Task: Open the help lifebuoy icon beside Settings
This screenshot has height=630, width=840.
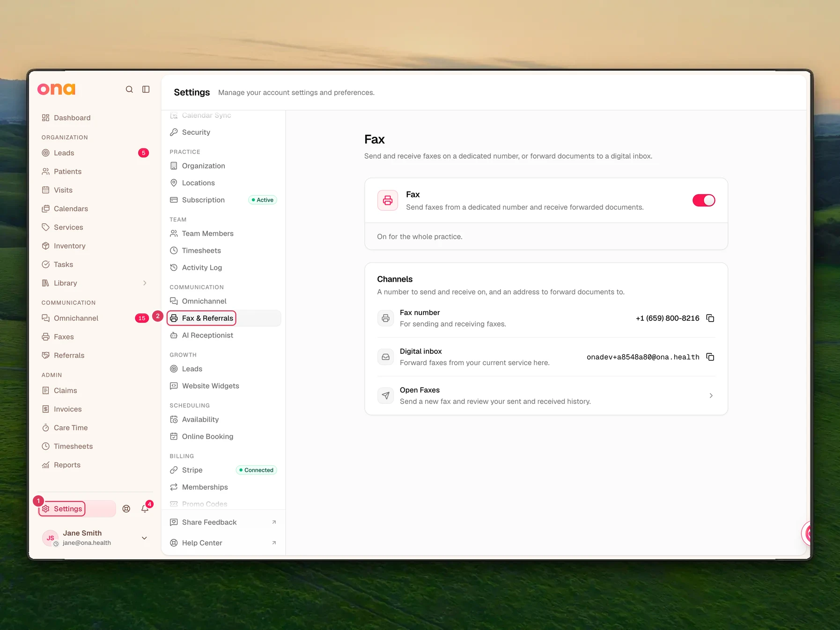Action: click(126, 509)
